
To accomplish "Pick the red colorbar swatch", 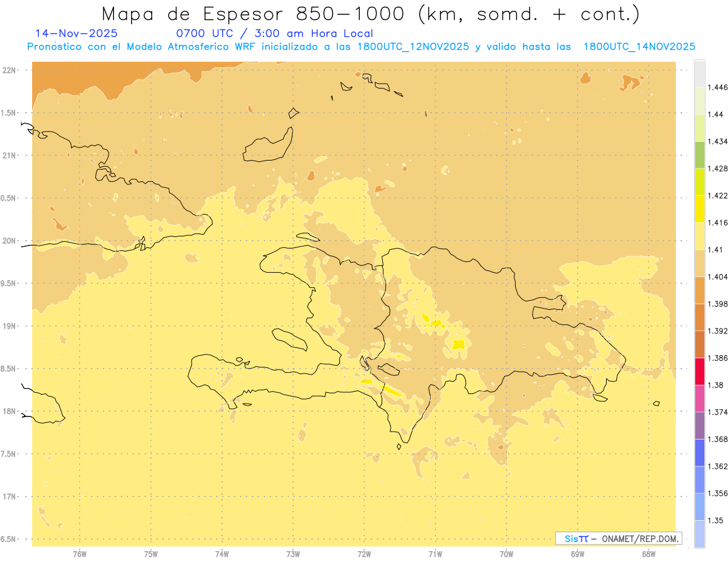I will [x=699, y=371].
